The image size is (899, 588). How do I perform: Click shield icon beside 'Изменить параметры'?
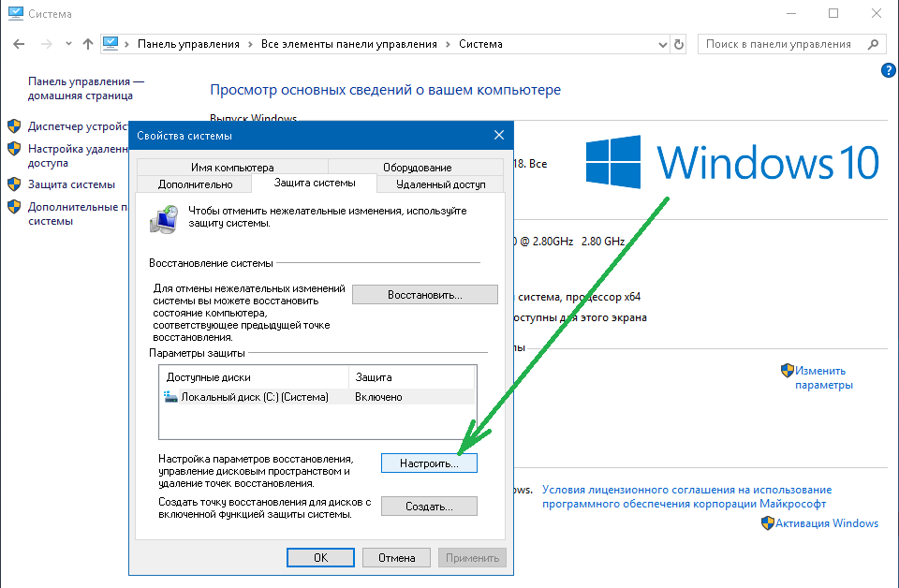click(788, 370)
